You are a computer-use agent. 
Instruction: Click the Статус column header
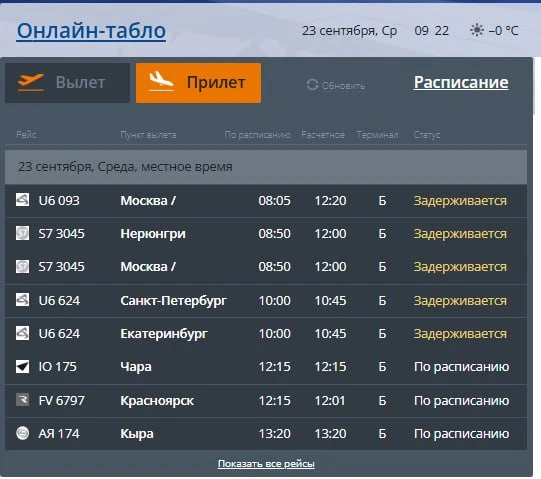pos(427,135)
